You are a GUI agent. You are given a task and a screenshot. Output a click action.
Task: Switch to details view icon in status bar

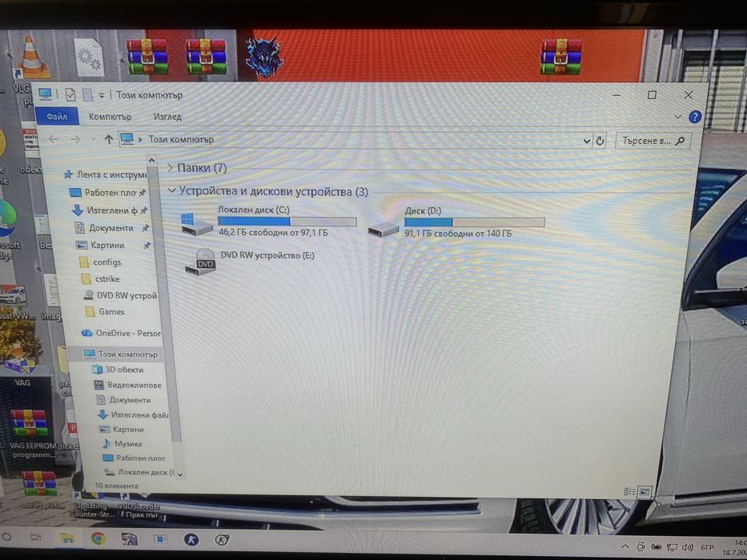click(629, 491)
